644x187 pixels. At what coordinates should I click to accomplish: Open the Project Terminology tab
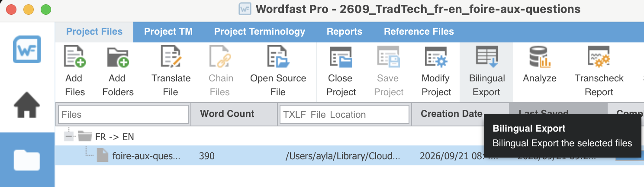260,32
